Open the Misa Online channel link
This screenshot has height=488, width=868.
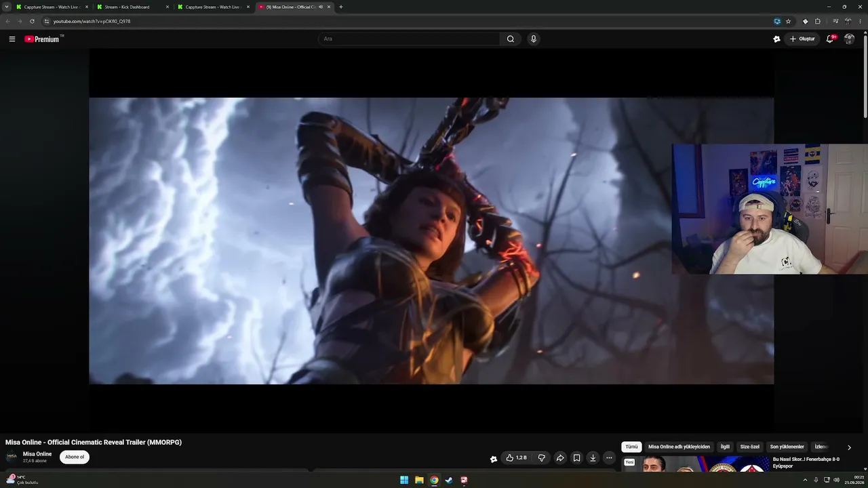pos(37,454)
